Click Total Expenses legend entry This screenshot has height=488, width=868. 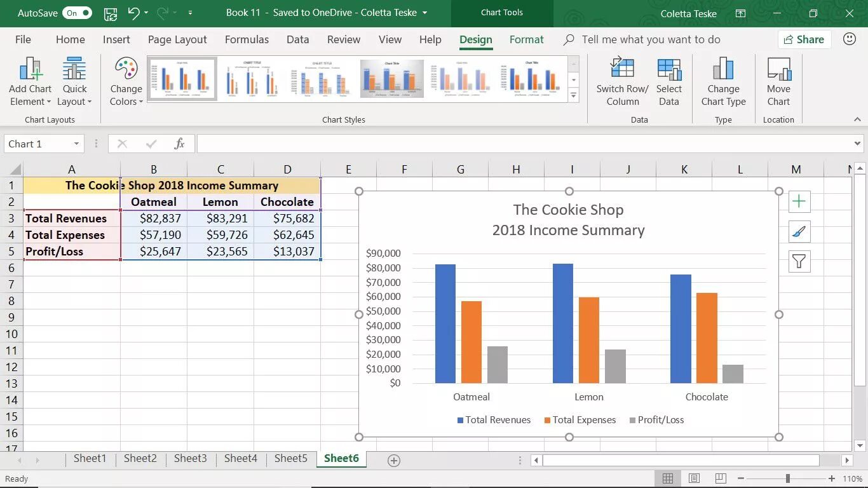[x=580, y=420]
